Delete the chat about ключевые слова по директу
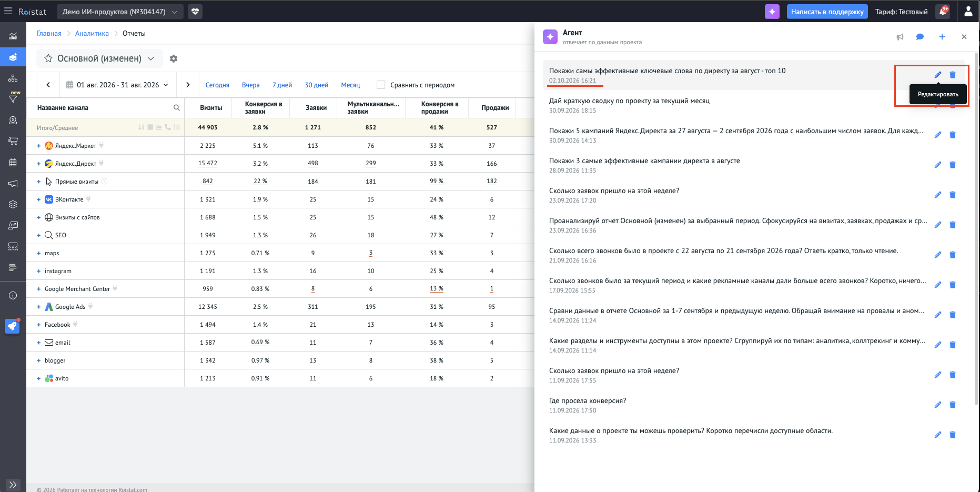The image size is (980, 492). (952, 75)
